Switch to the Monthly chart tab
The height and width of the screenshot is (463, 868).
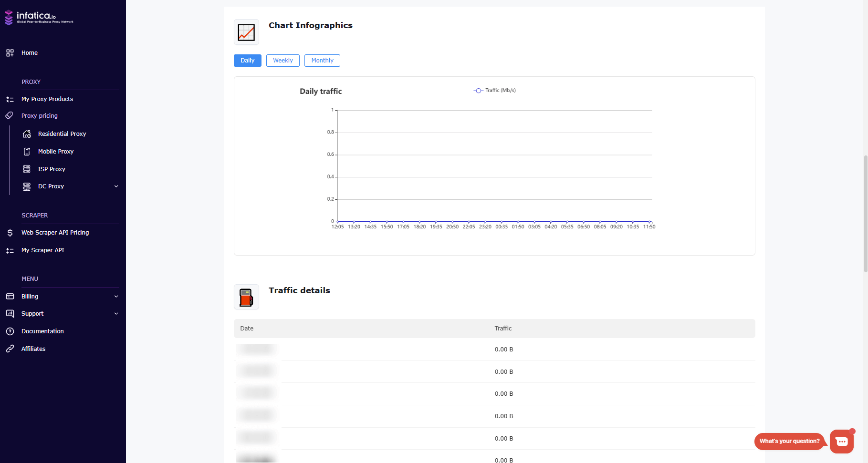click(322, 61)
